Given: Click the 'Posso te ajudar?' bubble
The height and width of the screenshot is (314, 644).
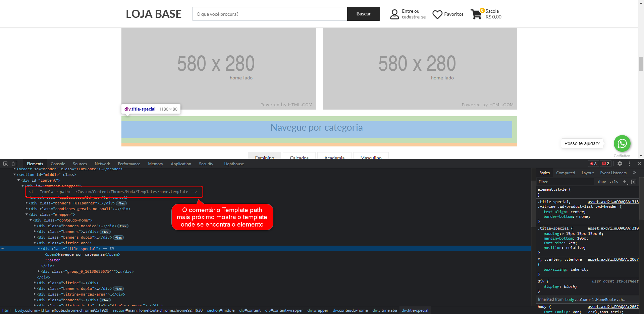Looking at the screenshot, I should click(x=582, y=143).
